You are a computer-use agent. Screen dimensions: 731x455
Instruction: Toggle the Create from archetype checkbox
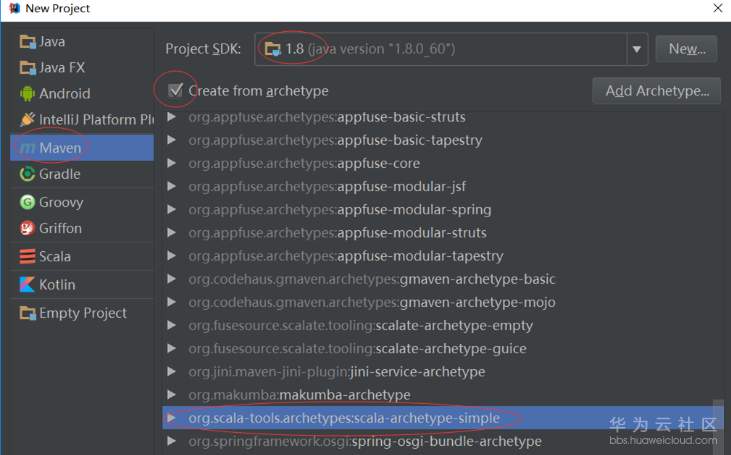176,90
